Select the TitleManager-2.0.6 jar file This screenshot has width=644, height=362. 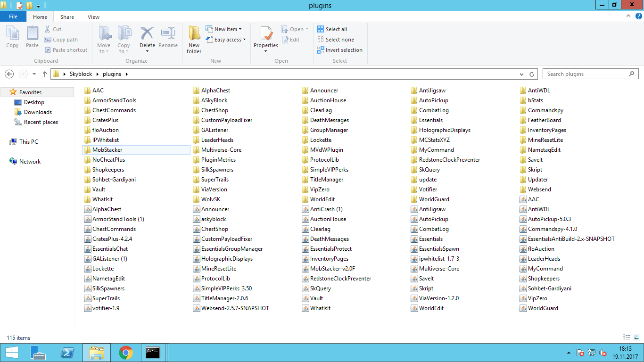tap(221, 298)
